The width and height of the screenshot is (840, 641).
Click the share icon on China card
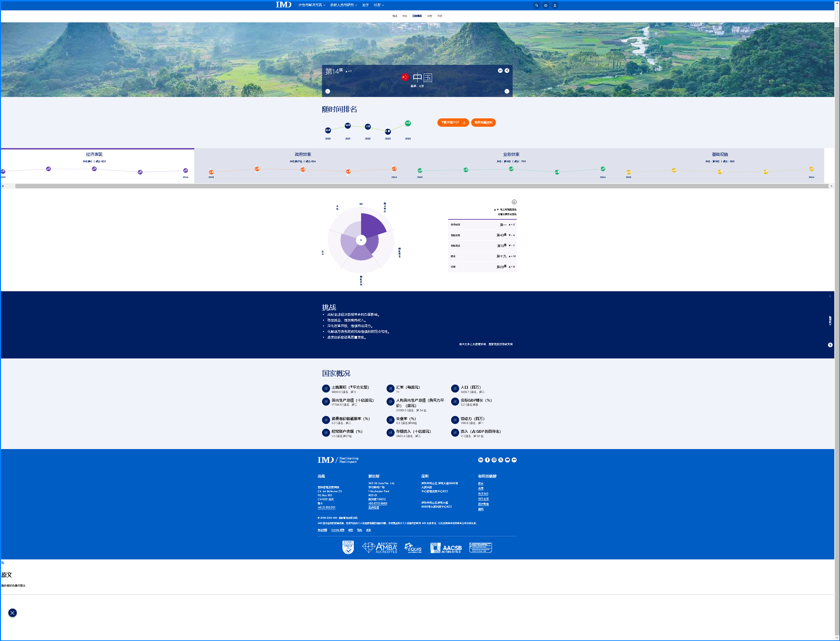507,71
